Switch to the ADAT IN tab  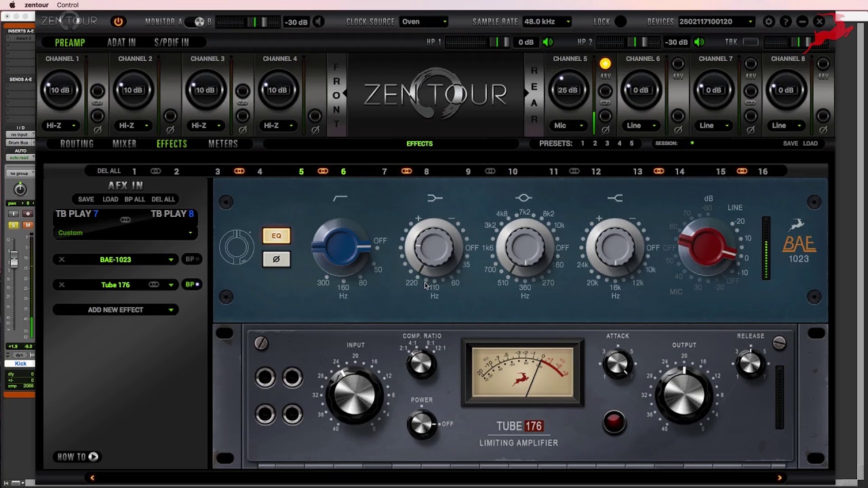click(x=121, y=42)
